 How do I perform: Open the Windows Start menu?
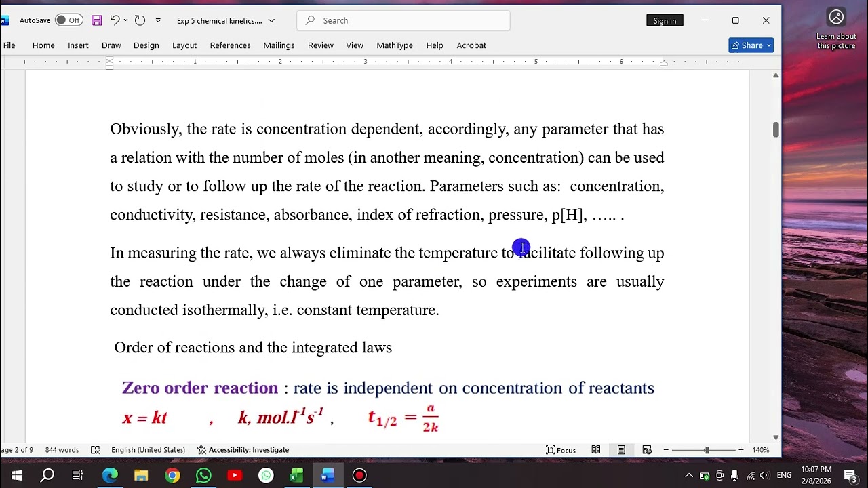coord(16,476)
